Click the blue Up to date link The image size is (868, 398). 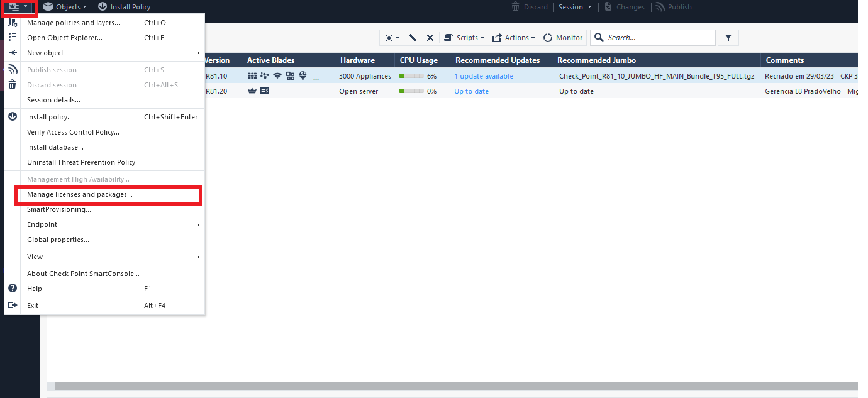point(471,91)
